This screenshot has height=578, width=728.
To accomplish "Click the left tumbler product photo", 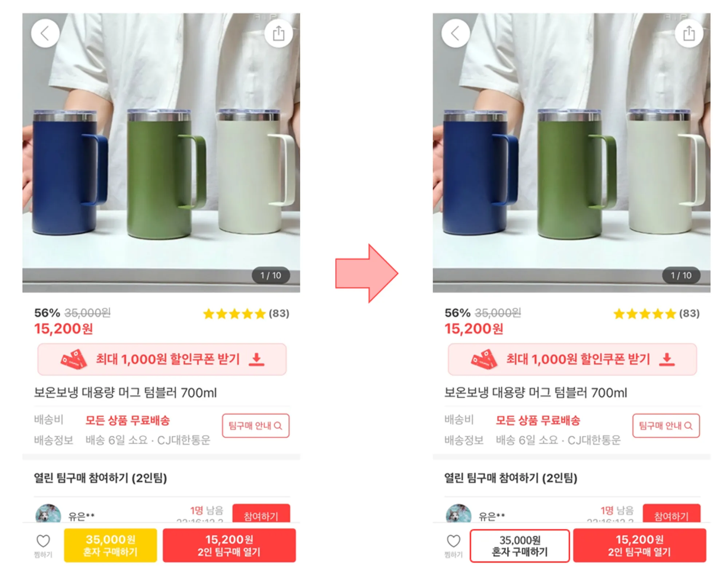I will (161, 153).
